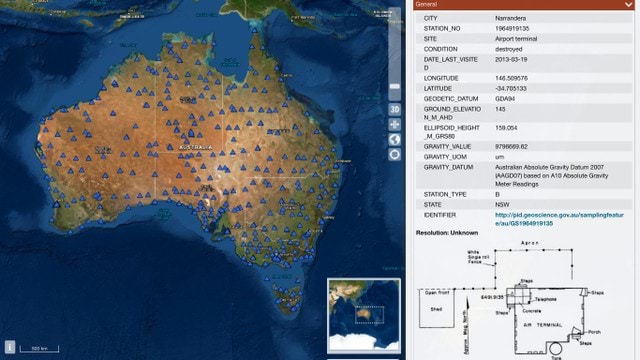Click the zoom slider handle on the map

(x=395, y=86)
